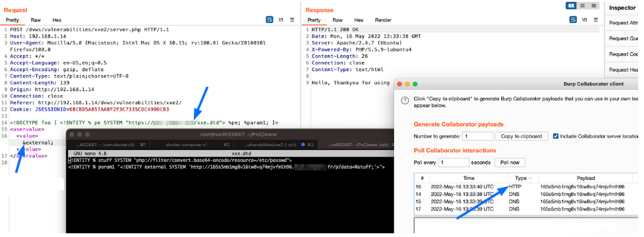
Task: Click the interaction details pane below the table
Action: pyautogui.click(x=526, y=226)
